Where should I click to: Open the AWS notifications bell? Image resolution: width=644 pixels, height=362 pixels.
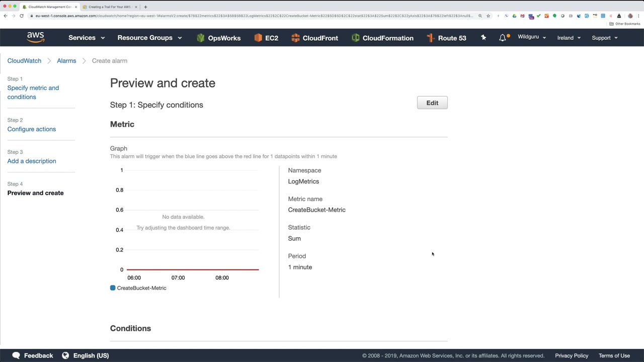pos(502,38)
